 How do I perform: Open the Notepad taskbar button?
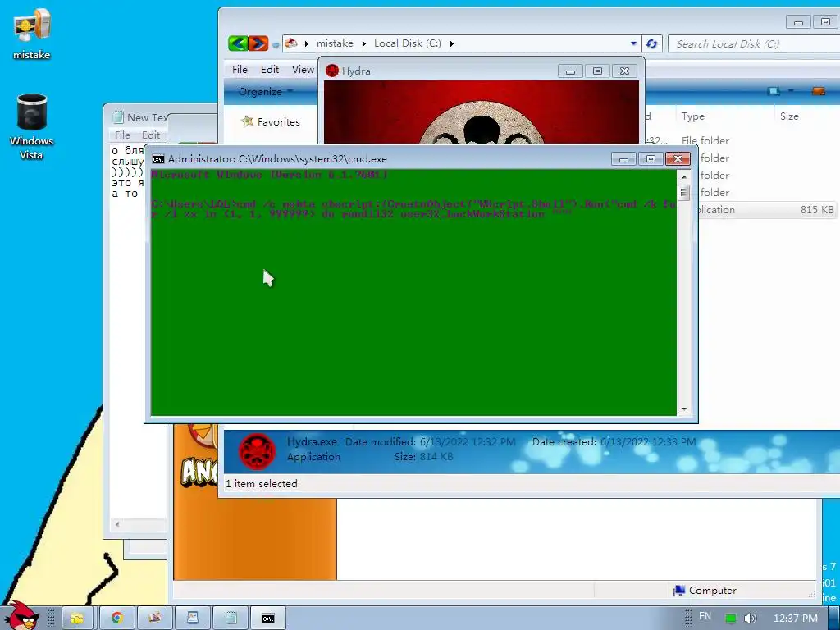click(231, 619)
